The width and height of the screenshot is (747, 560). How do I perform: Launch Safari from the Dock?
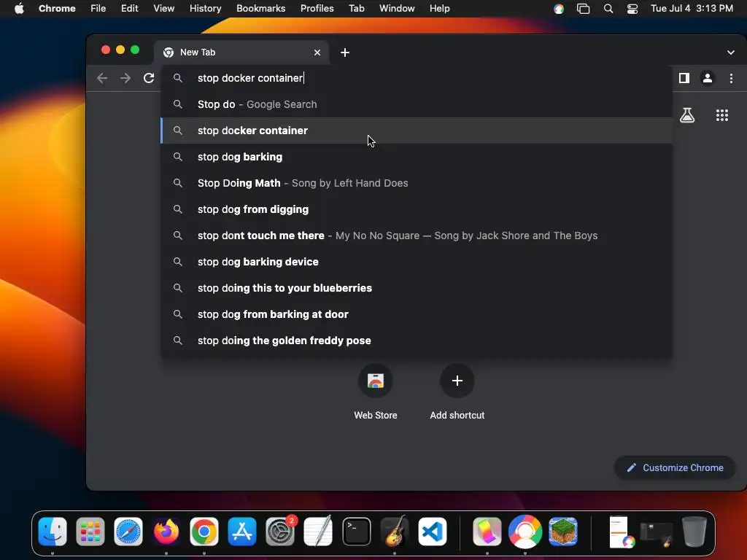pos(128,532)
